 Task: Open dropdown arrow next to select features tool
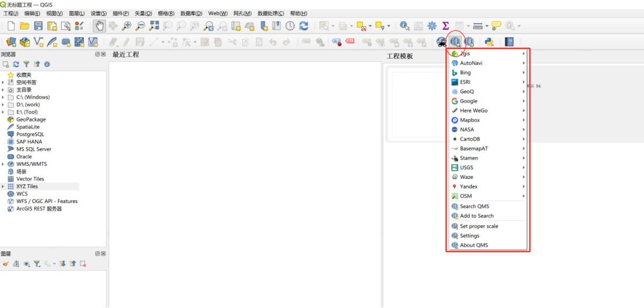(333, 26)
